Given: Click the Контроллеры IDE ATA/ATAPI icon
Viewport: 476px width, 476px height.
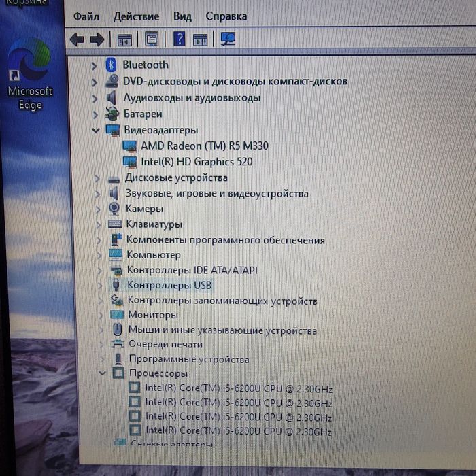Looking at the screenshot, I should [116, 270].
